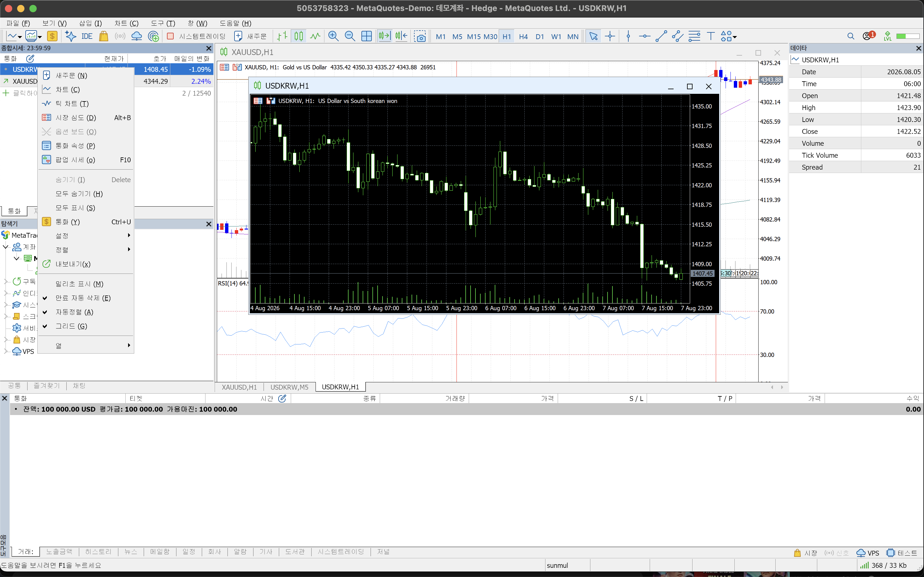The width and height of the screenshot is (924, 577).
Task: Expand the 구독 tree node
Action: pos(6,282)
